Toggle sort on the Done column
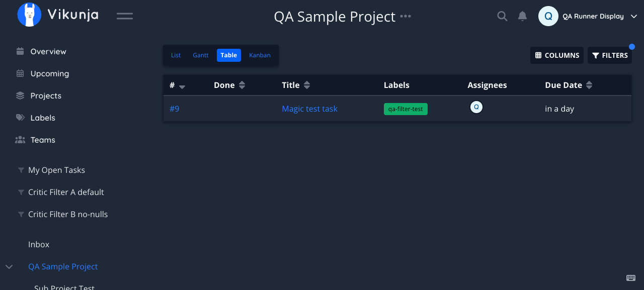Viewport: 644px width, 290px height. 242,85
